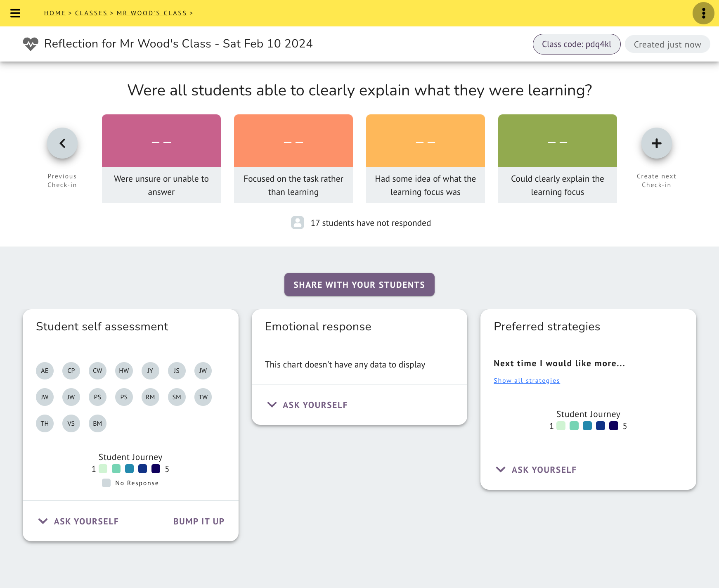Click the No Response grey legend swatch

106,483
